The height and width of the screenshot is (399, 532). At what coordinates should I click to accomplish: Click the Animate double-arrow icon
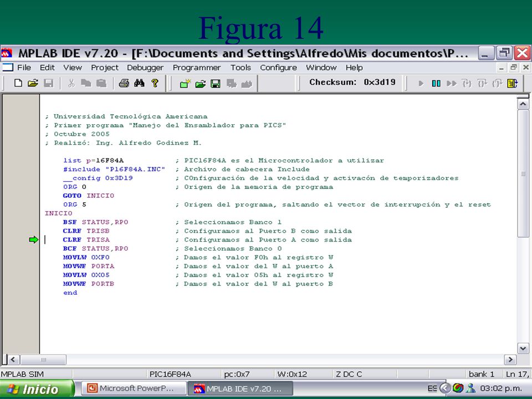452,83
